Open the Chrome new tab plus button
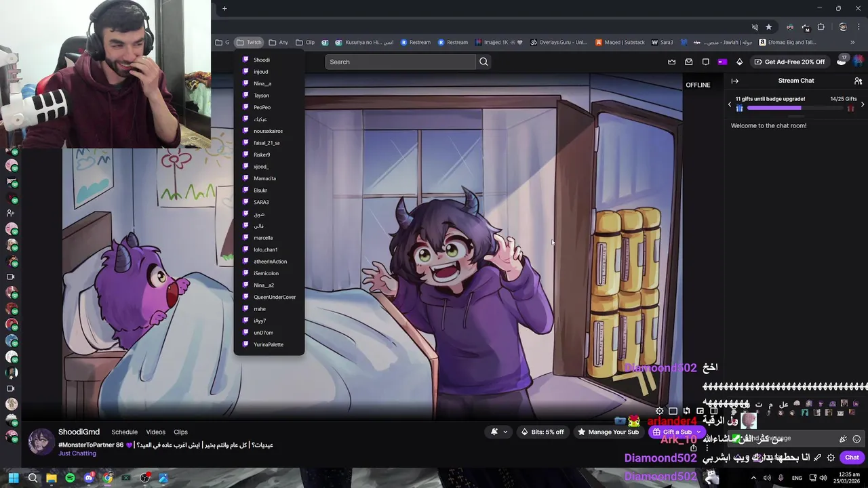This screenshot has height=488, width=868. coord(224,8)
